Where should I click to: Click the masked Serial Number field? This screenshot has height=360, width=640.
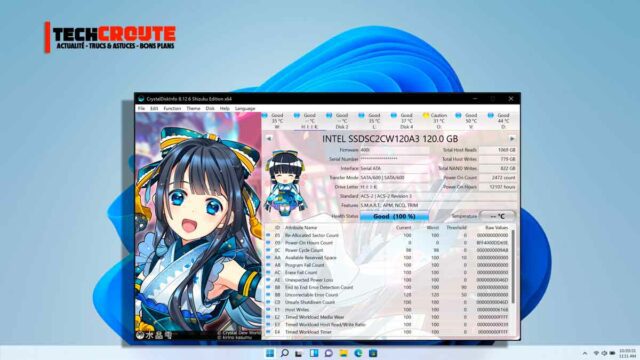(x=394, y=159)
